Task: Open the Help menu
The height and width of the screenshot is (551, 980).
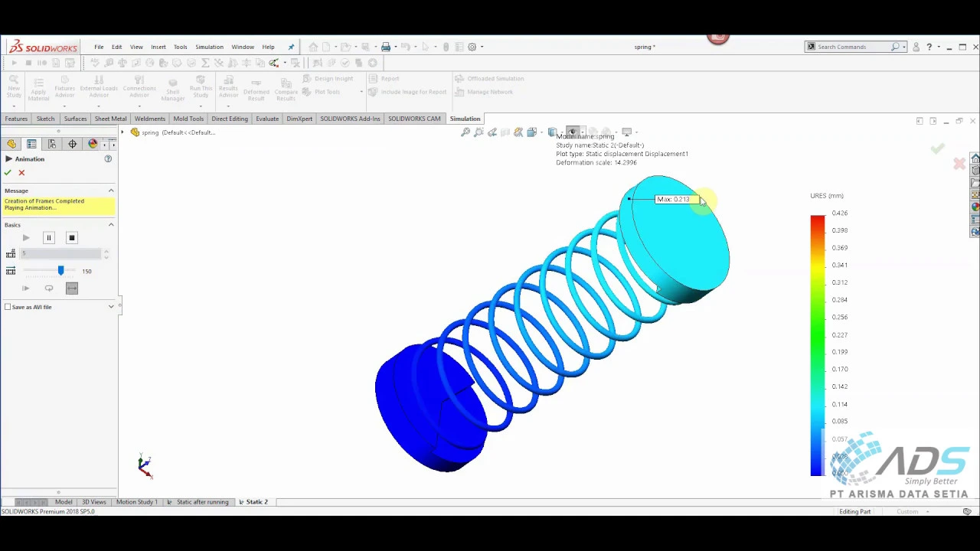Action: pyautogui.click(x=268, y=47)
